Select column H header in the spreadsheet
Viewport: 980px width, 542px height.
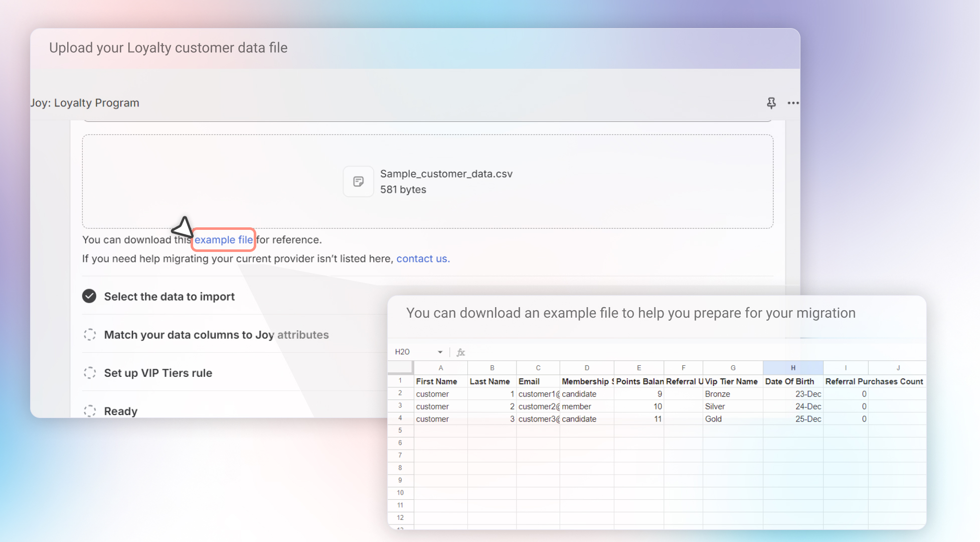(x=792, y=368)
